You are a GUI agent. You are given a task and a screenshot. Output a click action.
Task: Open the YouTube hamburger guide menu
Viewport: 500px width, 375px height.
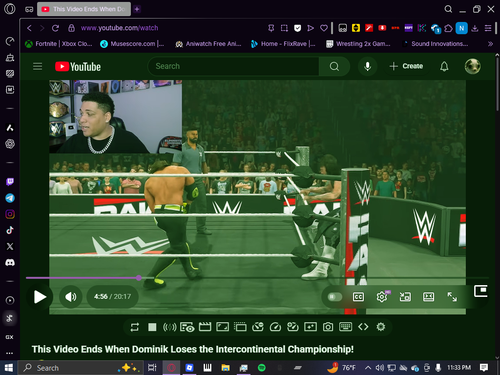click(x=38, y=66)
